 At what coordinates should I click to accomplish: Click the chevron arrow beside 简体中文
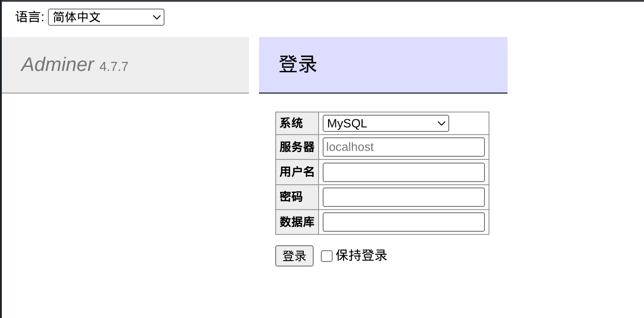(157, 18)
